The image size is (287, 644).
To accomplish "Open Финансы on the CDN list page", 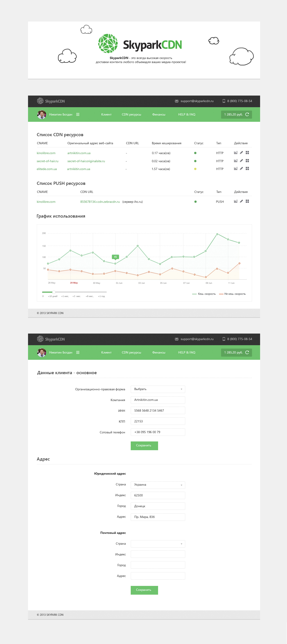I will (159, 114).
